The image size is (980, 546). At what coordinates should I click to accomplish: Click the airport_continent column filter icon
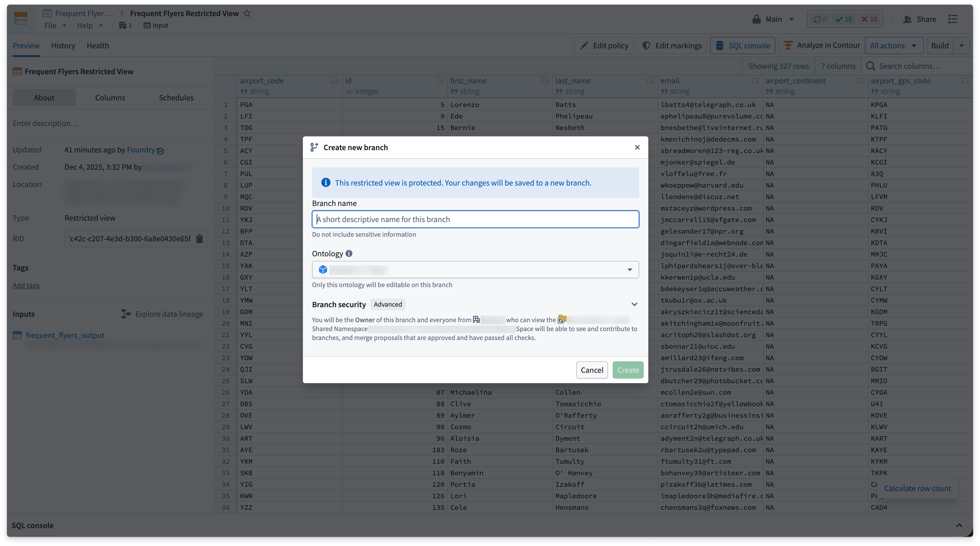860,81
